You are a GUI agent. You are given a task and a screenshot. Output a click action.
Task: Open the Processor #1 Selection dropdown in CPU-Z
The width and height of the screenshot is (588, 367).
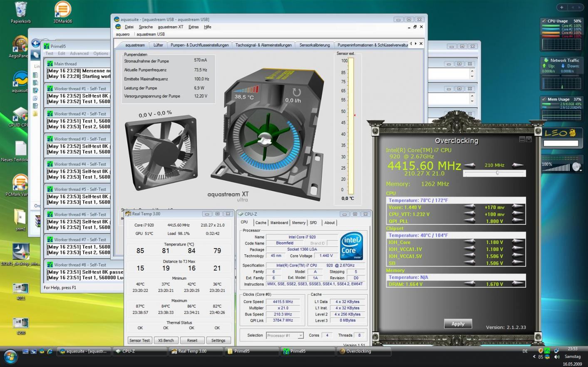pyautogui.click(x=285, y=335)
